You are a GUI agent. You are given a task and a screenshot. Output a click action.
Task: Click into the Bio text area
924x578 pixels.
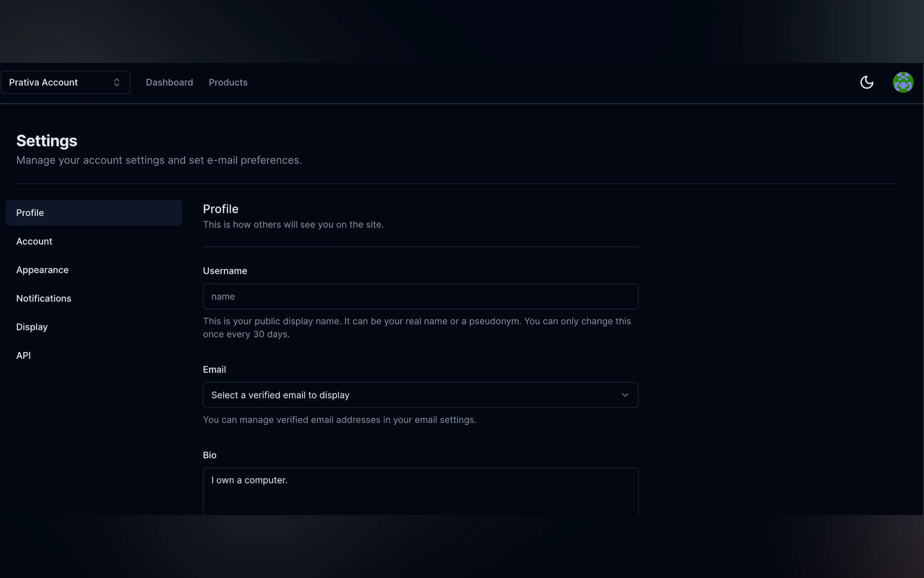420,491
